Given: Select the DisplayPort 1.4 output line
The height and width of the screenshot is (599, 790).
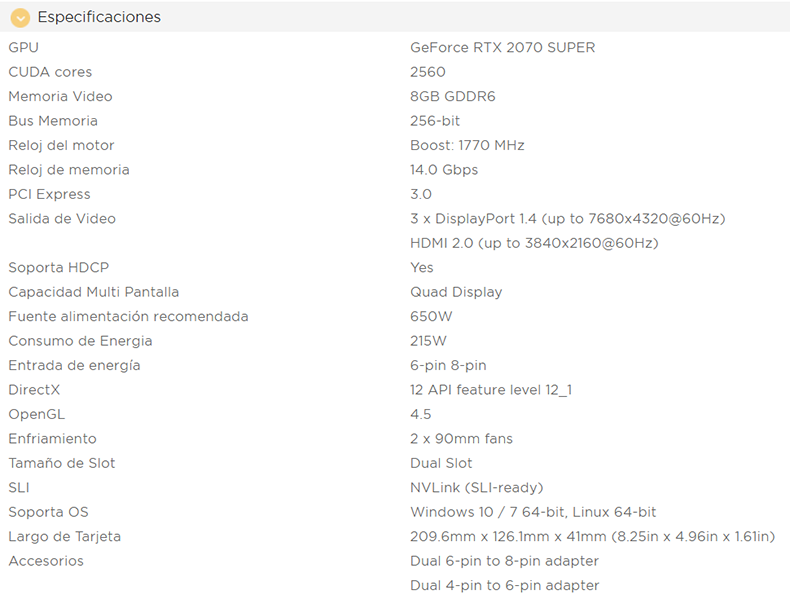Looking at the screenshot, I should [567, 219].
